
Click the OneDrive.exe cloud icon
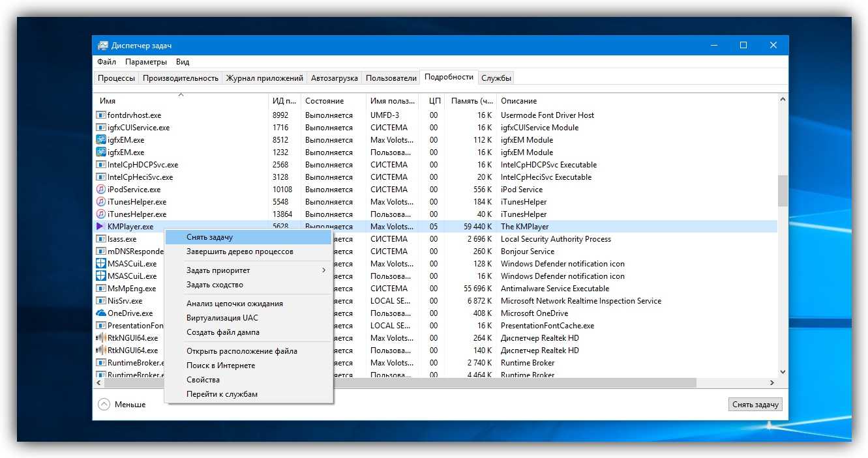[x=101, y=313]
